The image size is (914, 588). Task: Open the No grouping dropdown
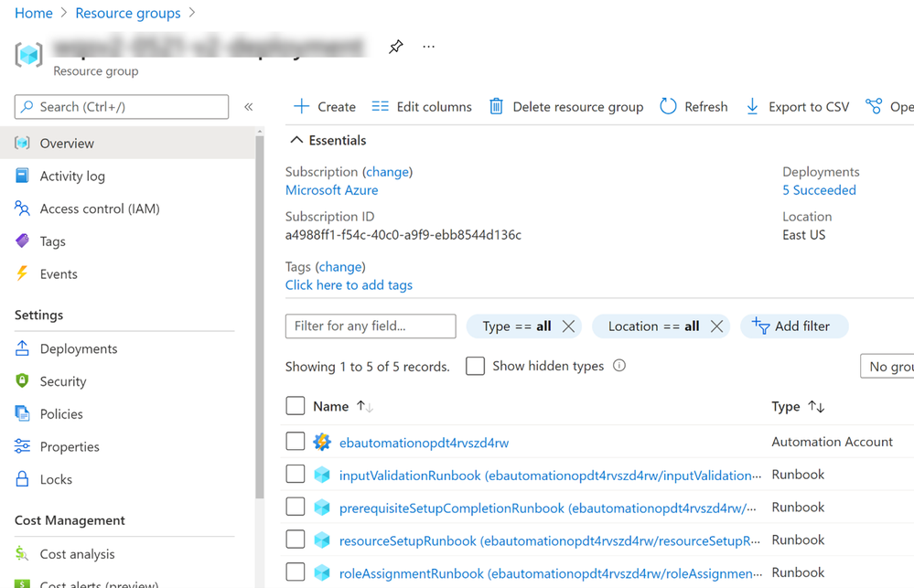click(x=887, y=366)
